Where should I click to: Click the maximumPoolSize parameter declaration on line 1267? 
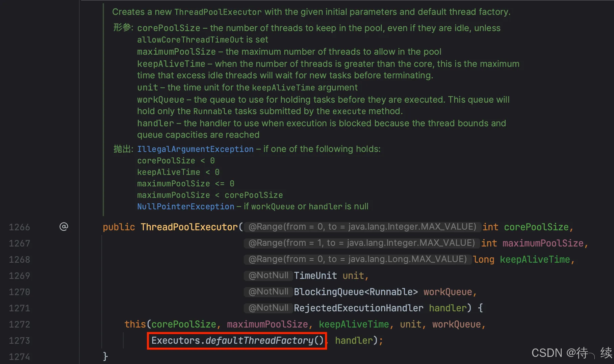click(543, 243)
